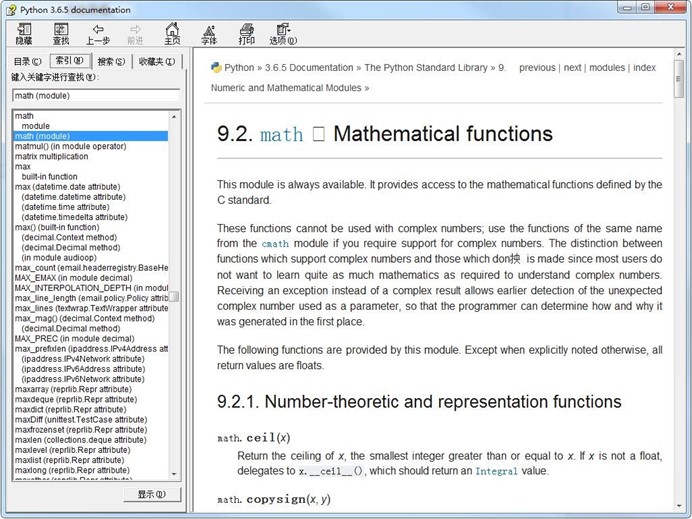692x519 pixels.
Task: Select the 'built-in function' index entry
Action: (49, 177)
